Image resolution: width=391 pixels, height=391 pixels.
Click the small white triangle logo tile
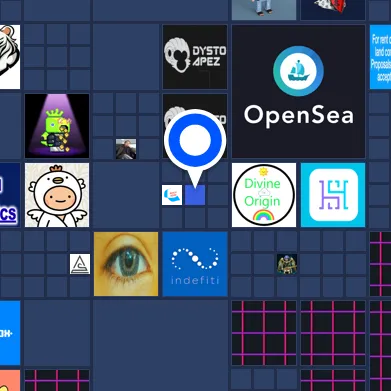pyautogui.click(x=80, y=264)
